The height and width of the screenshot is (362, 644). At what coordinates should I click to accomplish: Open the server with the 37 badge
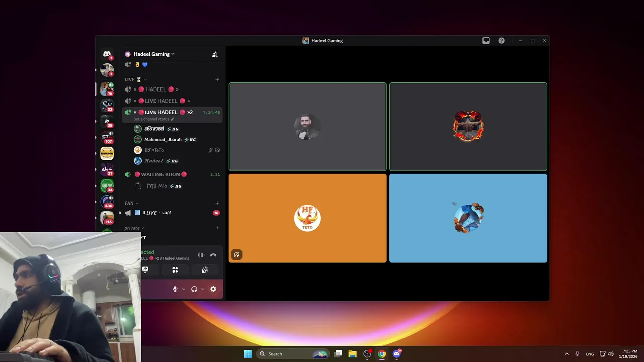click(107, 169)
